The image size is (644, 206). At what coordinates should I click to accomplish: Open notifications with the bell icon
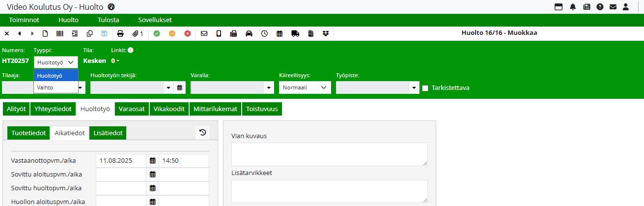[573, 7]
